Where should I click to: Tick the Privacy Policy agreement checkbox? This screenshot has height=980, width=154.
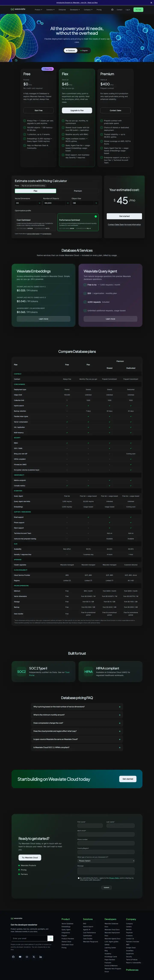pos(78,878)
